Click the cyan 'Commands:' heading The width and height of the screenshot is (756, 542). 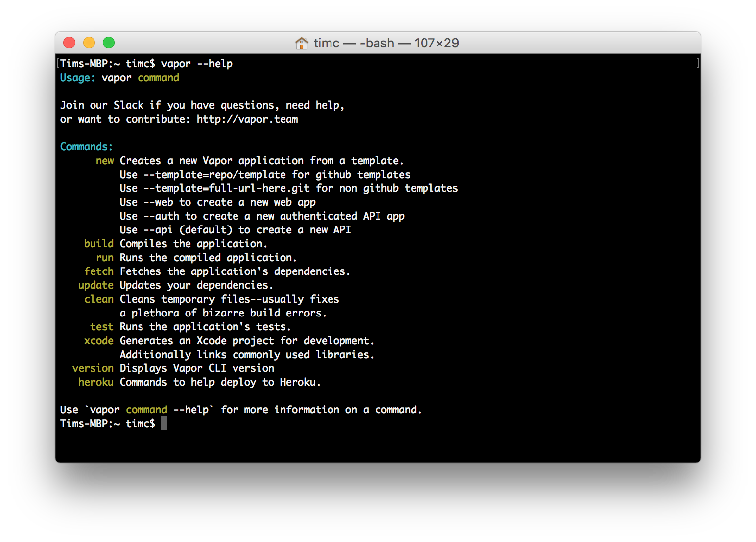pos(87,147)
